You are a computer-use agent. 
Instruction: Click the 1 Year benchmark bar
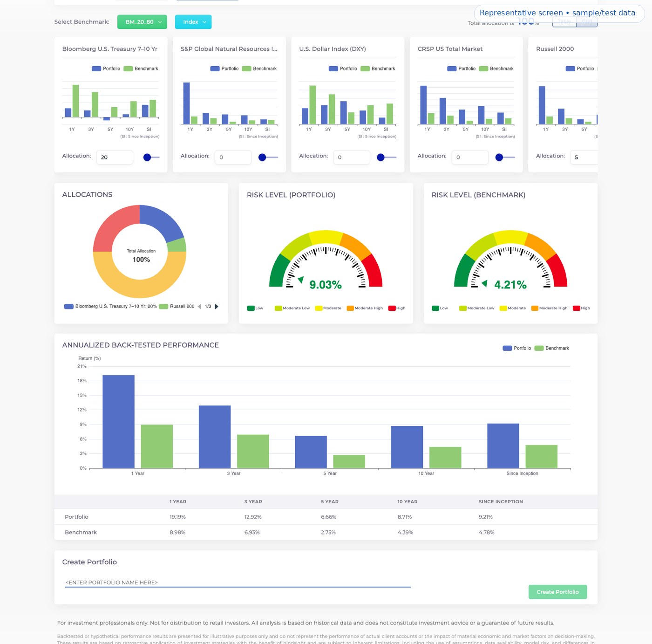(156, 446)
